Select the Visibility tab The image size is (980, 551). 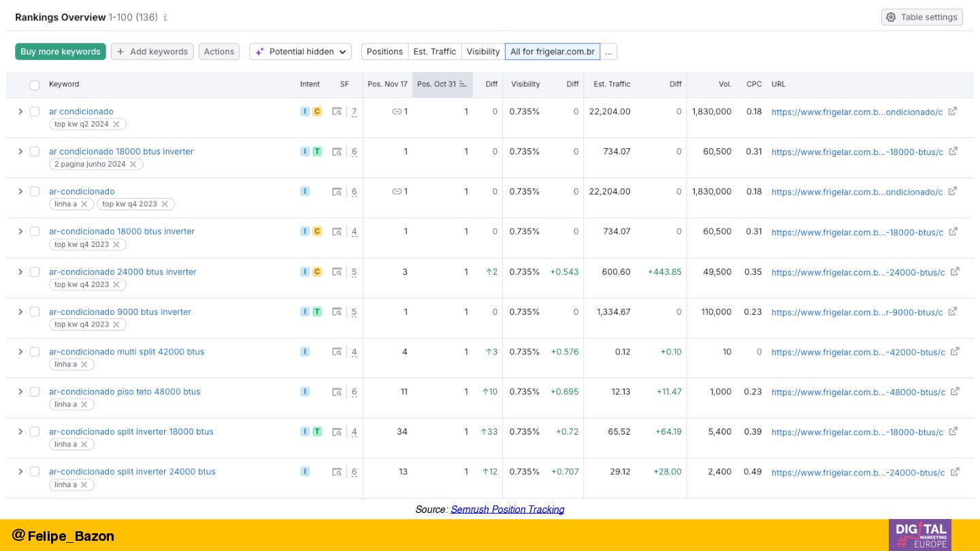[x=483, y=52]
